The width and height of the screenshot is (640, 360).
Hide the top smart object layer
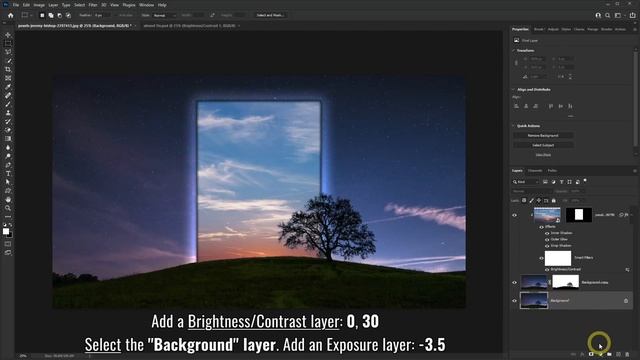tap(514, 215)
